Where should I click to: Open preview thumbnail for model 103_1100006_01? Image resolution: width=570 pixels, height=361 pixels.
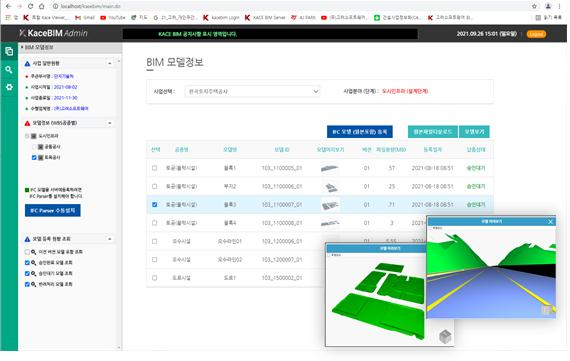330,186
